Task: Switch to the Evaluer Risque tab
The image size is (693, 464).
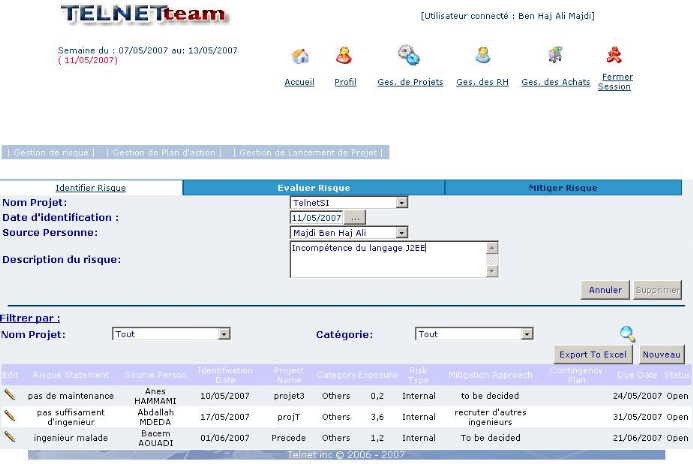Action: [x=313, y=188]
